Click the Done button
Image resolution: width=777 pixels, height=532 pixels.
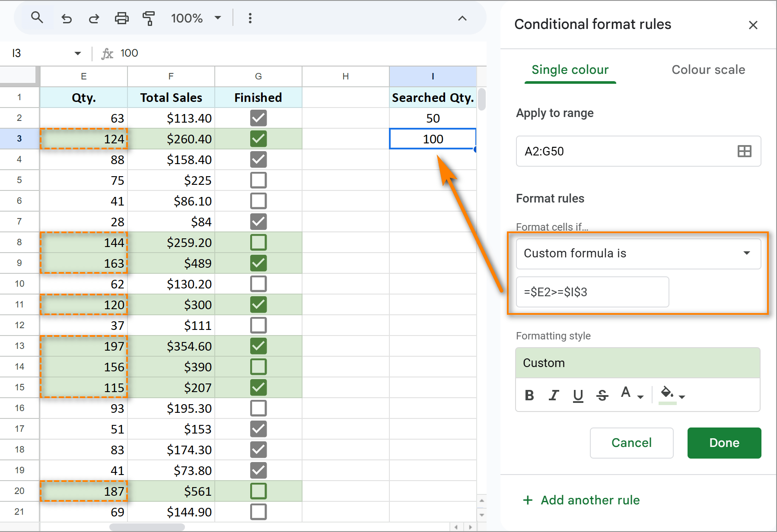click(x=724, y=443)
